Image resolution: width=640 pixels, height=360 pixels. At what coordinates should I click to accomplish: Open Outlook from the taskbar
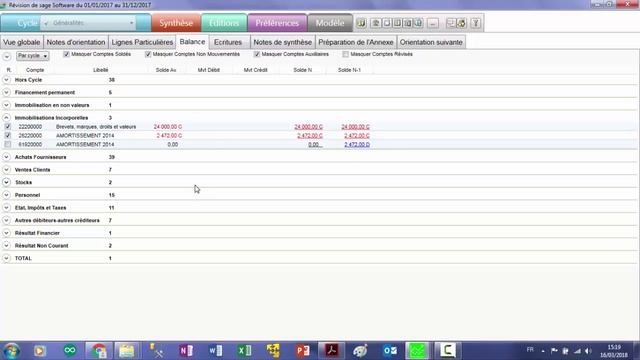[x=390, y=351]
